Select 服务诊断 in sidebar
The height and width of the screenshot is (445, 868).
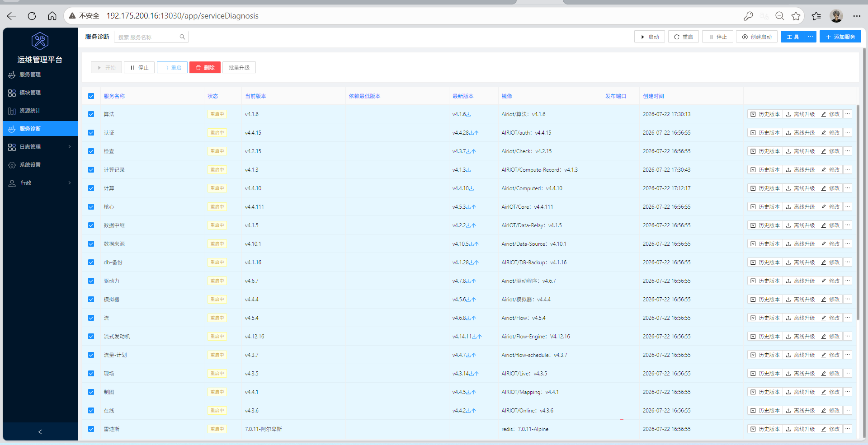40,129
